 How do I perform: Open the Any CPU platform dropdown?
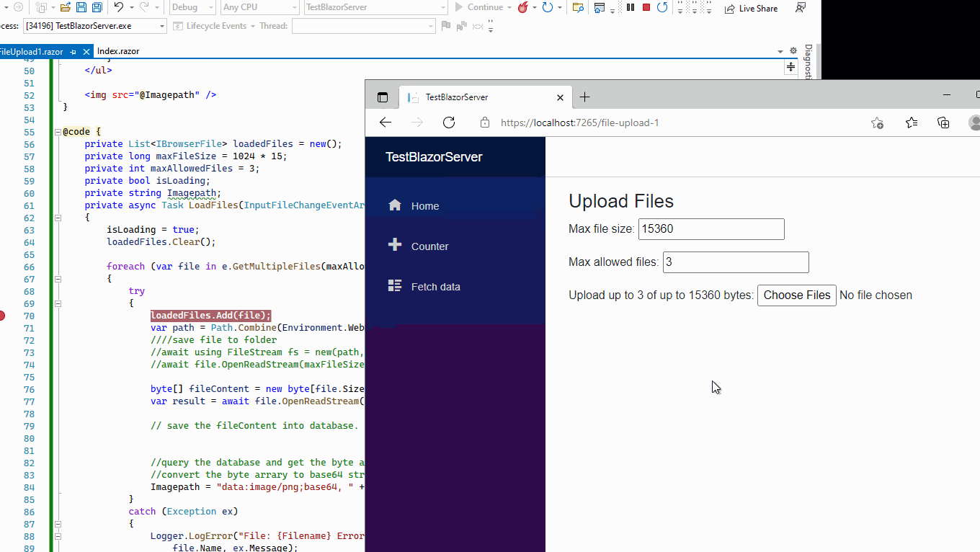coord(260,7)
